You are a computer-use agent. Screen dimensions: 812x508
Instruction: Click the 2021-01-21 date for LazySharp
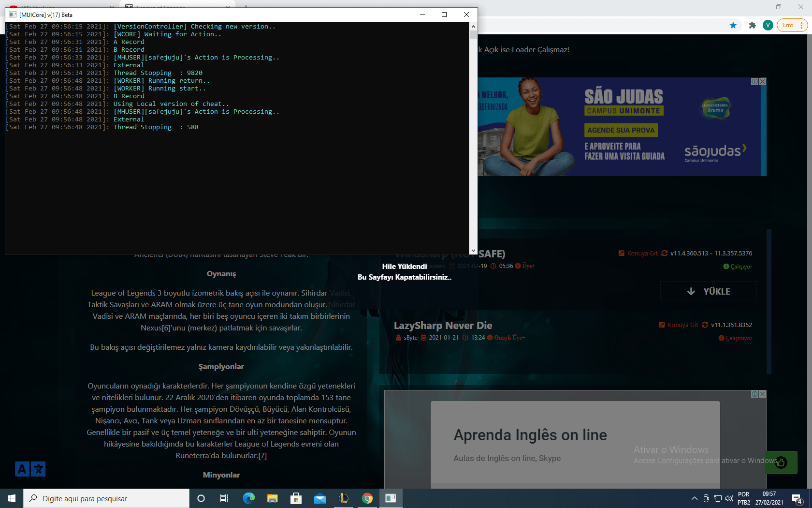(x=443, y=338)
